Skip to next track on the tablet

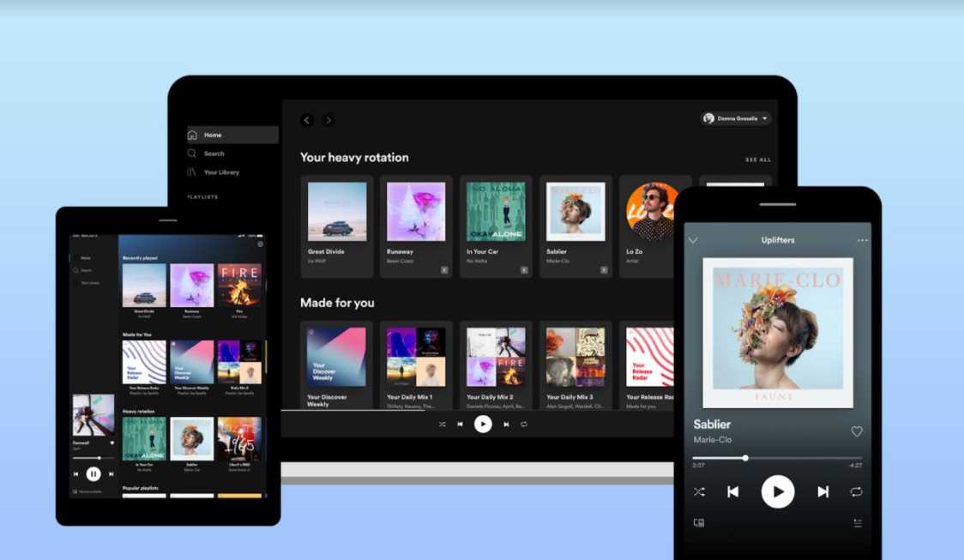click(111, 474)
